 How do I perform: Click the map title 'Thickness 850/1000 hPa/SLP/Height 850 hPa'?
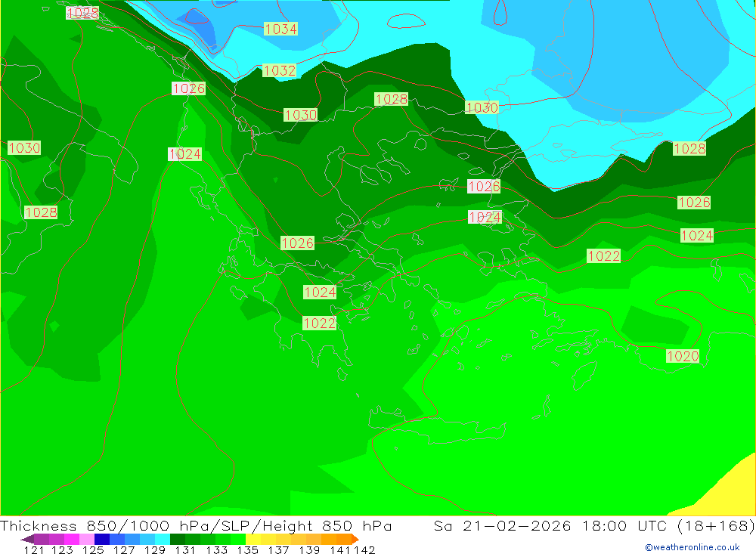(x=196, y=526)
